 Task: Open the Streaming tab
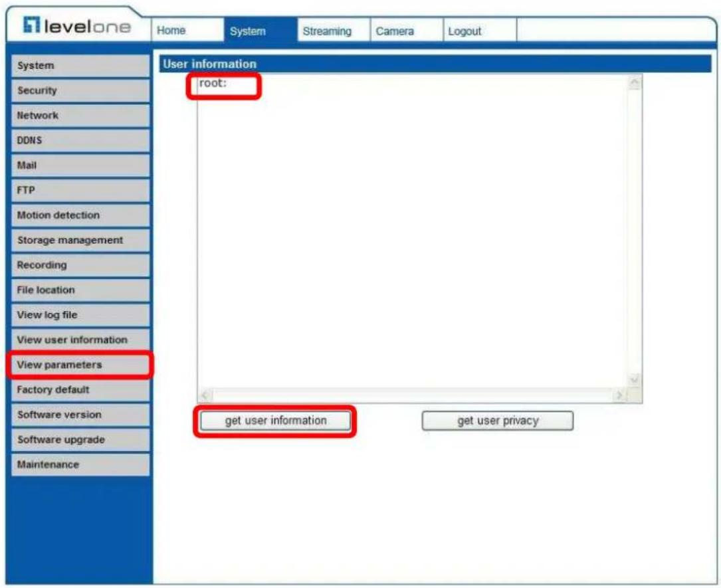[x=334, y=31]
